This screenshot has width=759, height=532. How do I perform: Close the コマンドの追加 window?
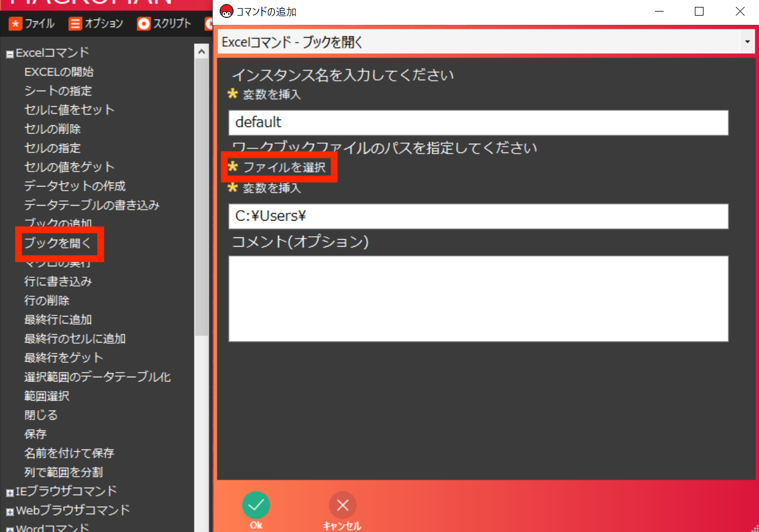pyautogui.click(x=739, y=11)
